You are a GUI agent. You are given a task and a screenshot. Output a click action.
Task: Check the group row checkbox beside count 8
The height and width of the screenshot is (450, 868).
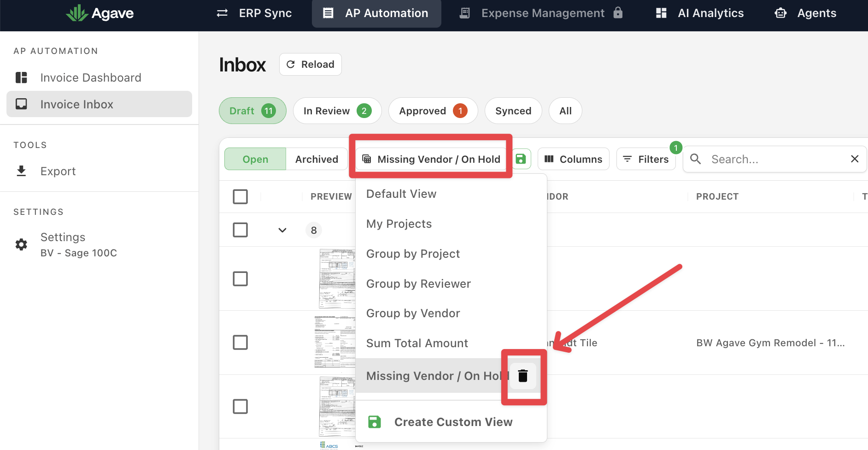click(x=240, y=230)
